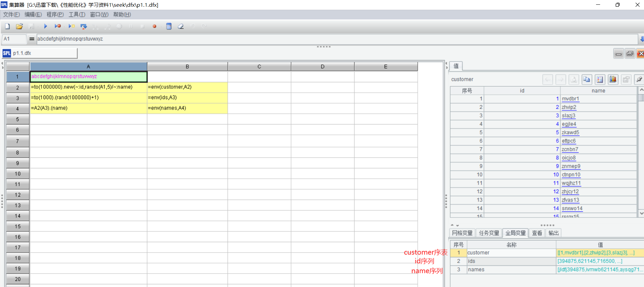Click row header 10
This screenshot has width=644, height=287.
pyautogui.click(x=18, y=174)
